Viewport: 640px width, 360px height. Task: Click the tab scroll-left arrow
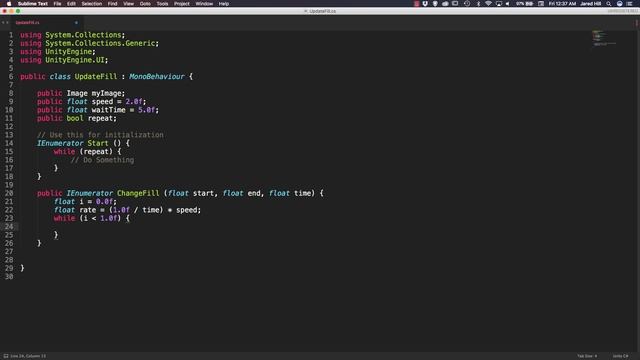[x=3, y=23]
